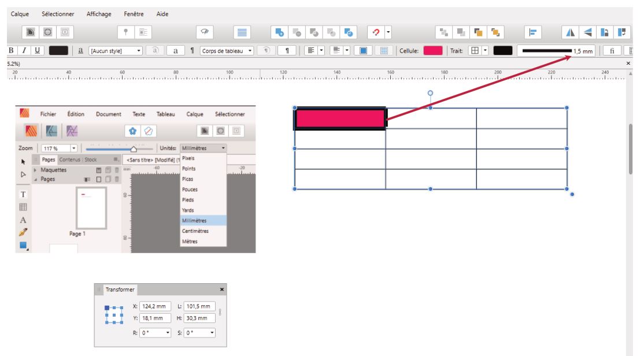This screenshot has height=356, width=644.
Task: Select the Frame Text tool (T)
Action: (x=23, y=194)
